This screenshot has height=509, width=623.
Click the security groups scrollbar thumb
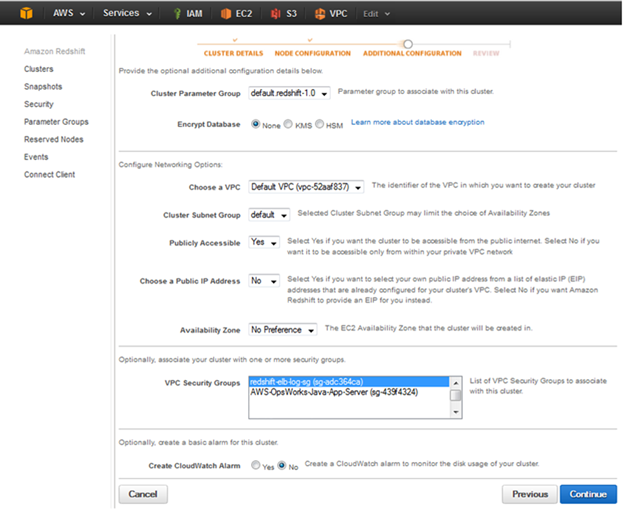[456, 395]
